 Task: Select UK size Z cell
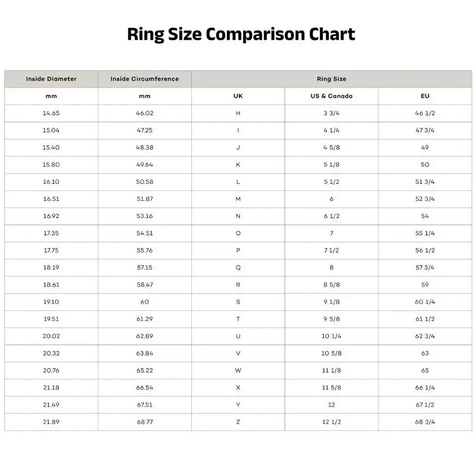tap(238, 422)
